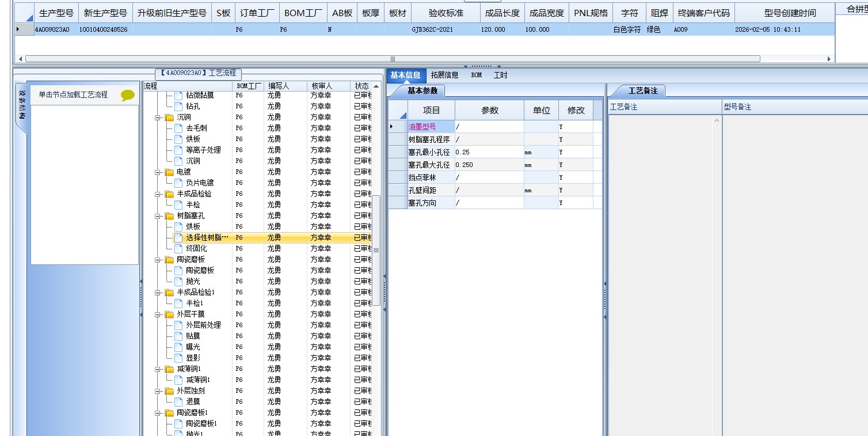This screenshot has width=868, height=436.
Task: Click the select-all corner of 基本参数 grid
Action: tap(398, 111)
